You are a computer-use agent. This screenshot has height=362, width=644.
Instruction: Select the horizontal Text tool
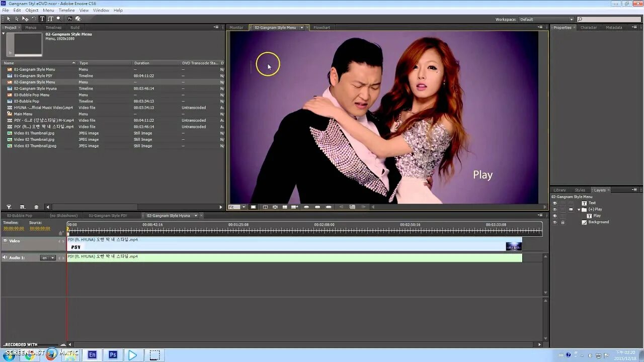42,19
